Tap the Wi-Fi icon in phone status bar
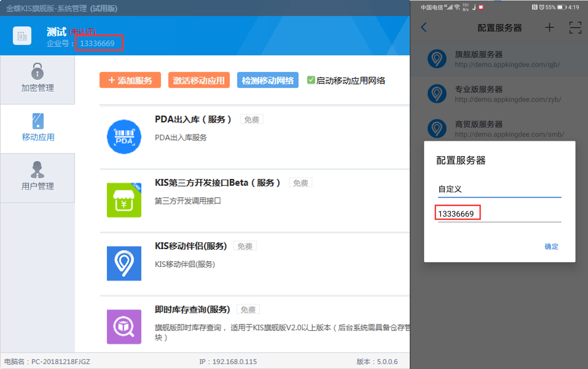 click(x=457, y=7)
